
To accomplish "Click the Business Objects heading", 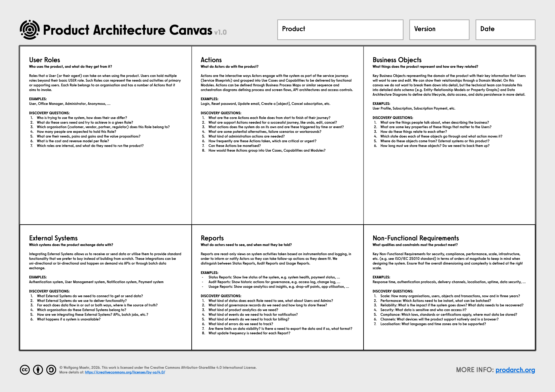I will [397, 60].
